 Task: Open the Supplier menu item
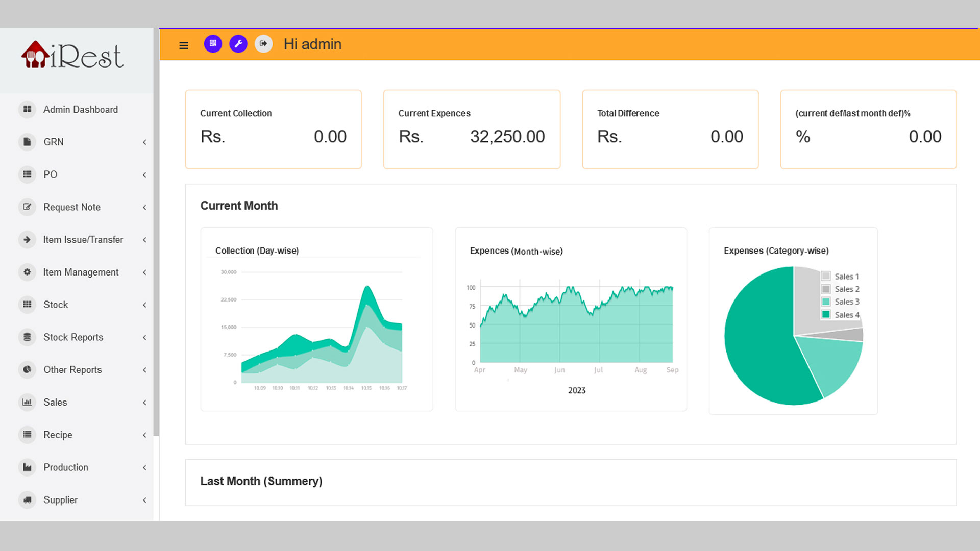77,500
